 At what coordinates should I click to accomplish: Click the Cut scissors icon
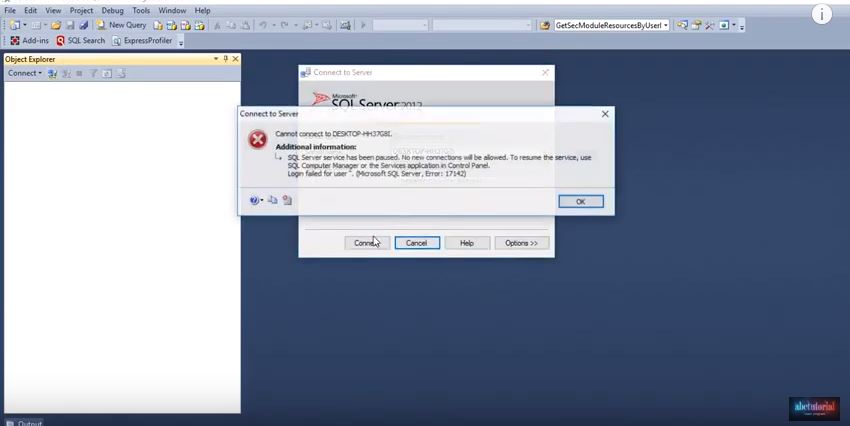(x=217, y=25)
